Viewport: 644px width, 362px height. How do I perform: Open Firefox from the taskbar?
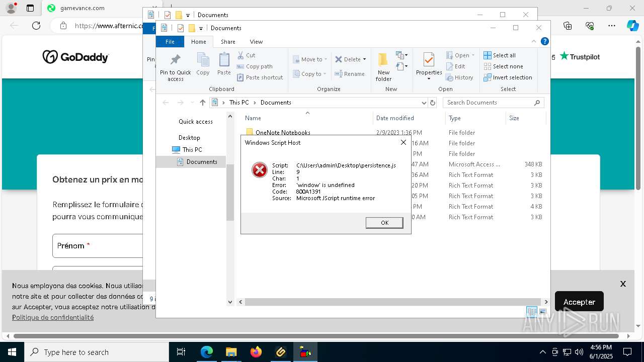pyautogui.click(x=256, y=352)
